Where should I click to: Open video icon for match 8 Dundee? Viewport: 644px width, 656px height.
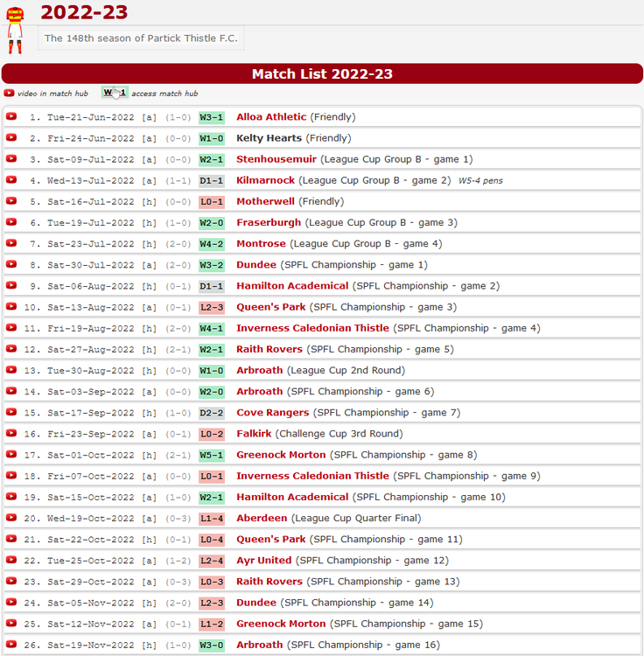[11, 264]
